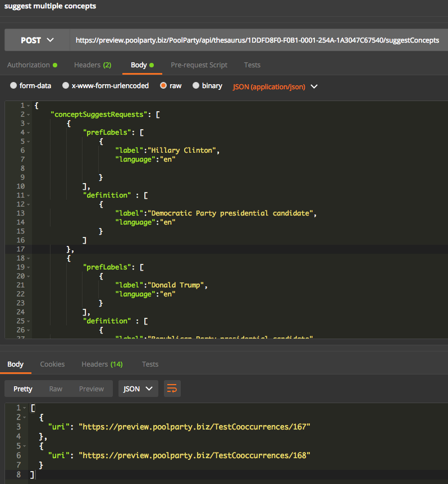The width and height of the screenshot is (448, 484).
Task: Switch response to Raw view
Action: point(56,389)
